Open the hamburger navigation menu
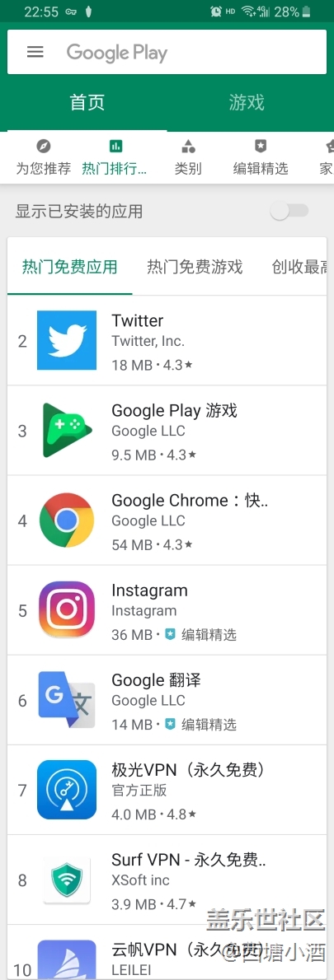The image size is (334, 980). [x=35, y=52]
